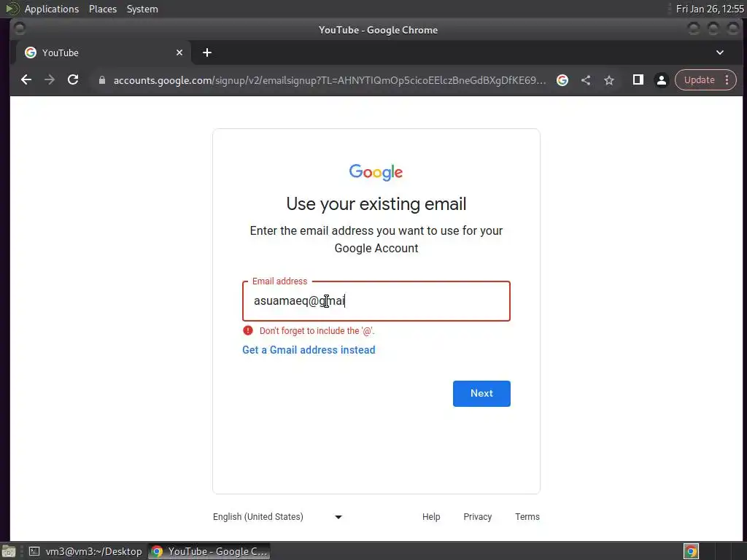This screenshot has width=747, height=560.
Task: Click Get a Gmail address instead
Action: click(x=309, y=350)
